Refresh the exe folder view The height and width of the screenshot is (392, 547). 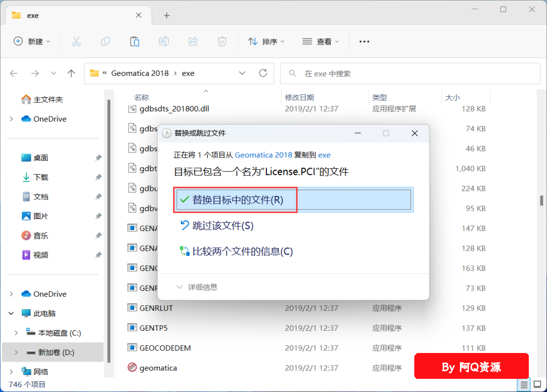coord(263,73)
